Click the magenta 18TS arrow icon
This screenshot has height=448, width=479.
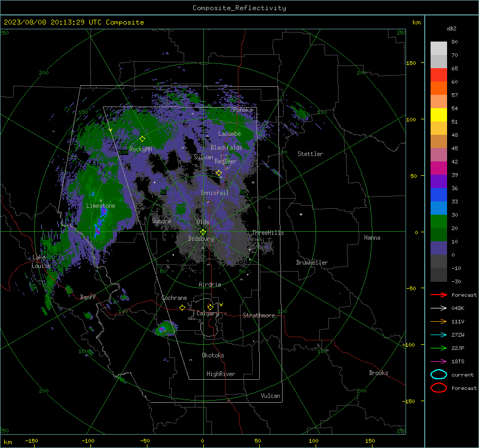tap(439, 362)
